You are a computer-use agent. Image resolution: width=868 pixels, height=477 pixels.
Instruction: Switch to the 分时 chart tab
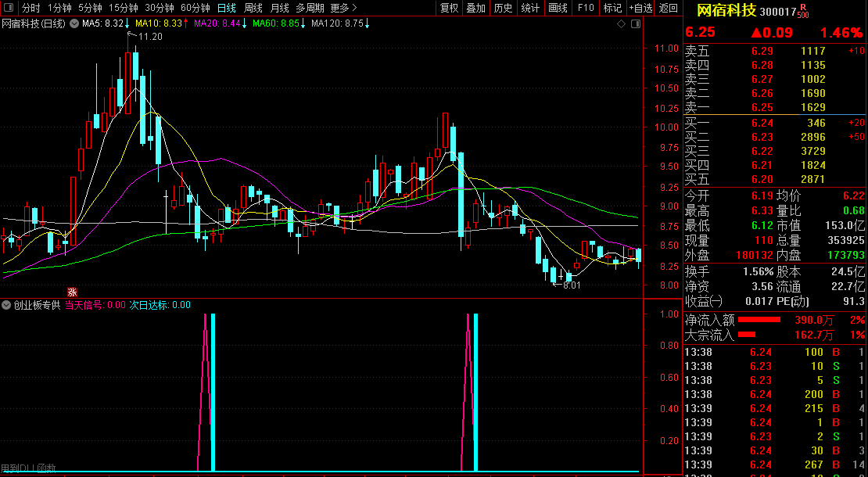(x=30, y=8)
